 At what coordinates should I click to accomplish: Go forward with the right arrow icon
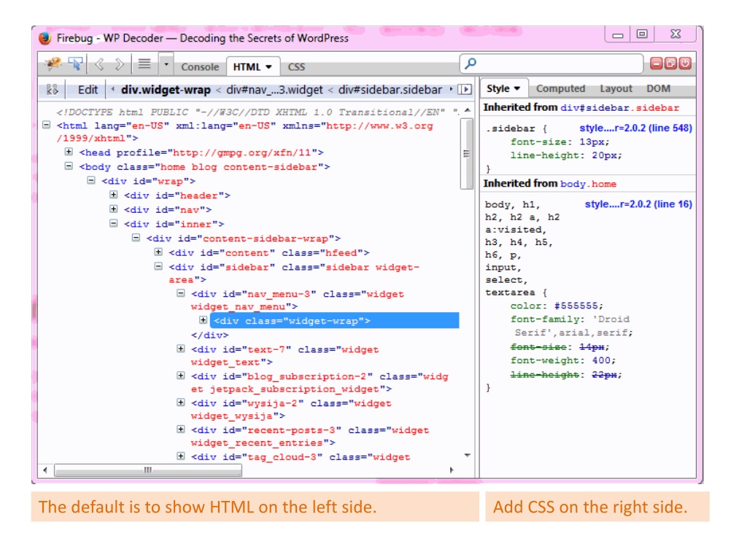pyautogui.click(x=119, y=64)
